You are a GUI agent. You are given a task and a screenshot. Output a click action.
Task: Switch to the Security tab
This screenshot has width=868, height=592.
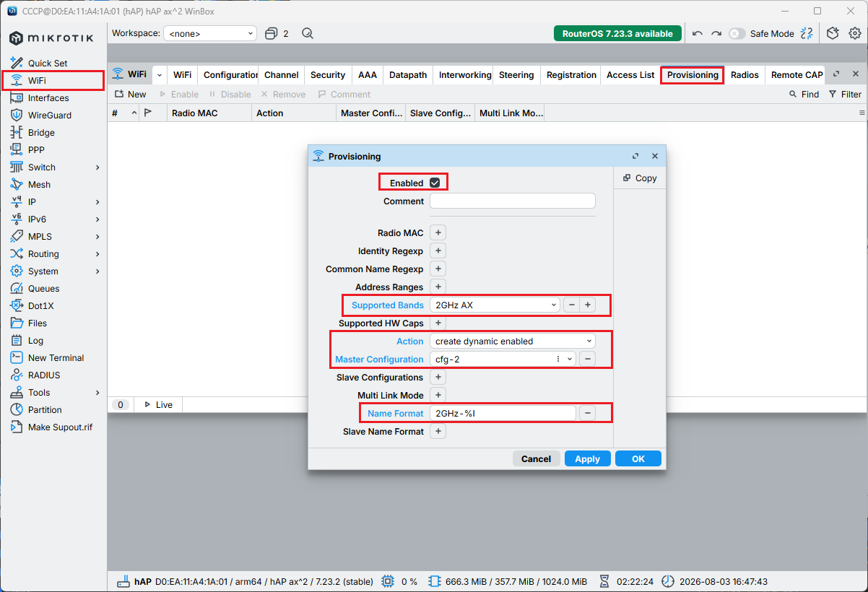[328, 75]
